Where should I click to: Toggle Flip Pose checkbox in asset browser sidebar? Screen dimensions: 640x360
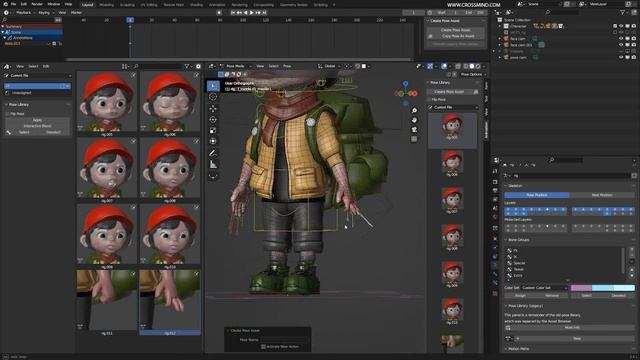click(7, 114)
